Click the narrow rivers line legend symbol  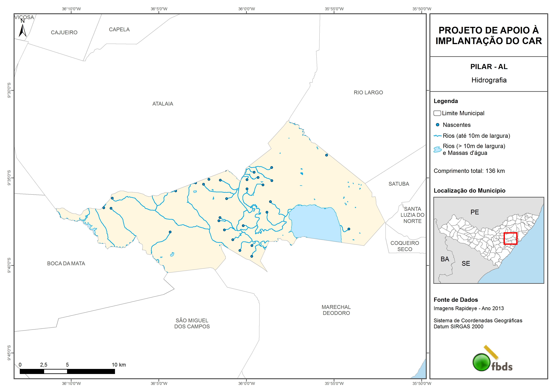437,136
